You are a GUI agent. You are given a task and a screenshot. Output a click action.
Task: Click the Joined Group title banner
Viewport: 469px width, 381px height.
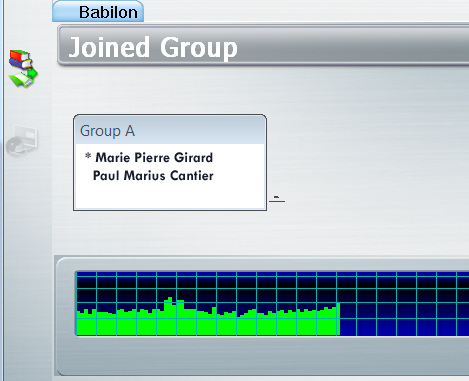pyautogui.click(x=263, y=47)
